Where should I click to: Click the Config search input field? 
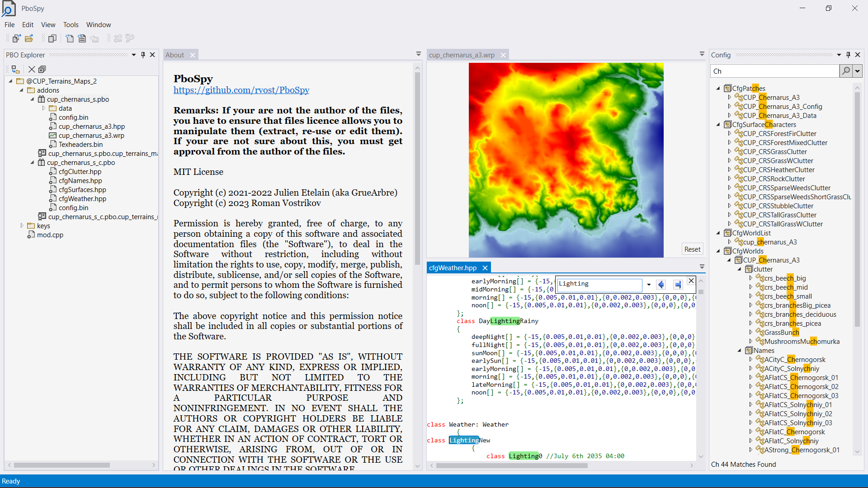pos(774,71)
